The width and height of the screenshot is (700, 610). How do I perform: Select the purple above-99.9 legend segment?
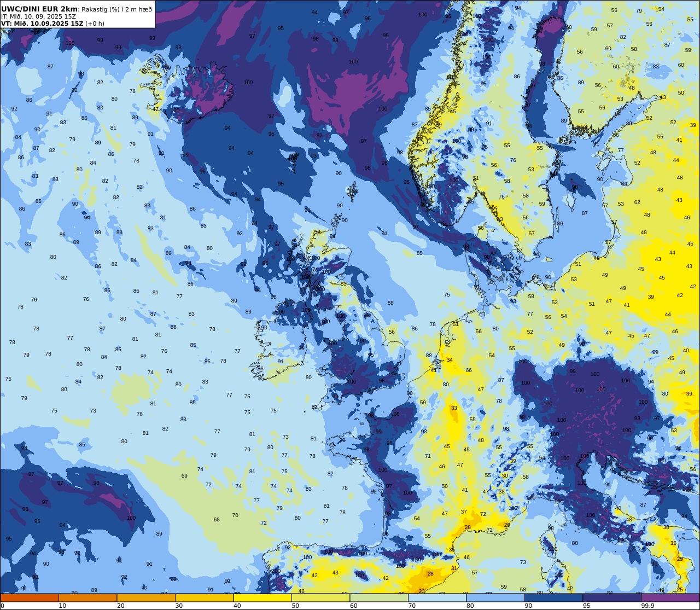pos(670,598)
